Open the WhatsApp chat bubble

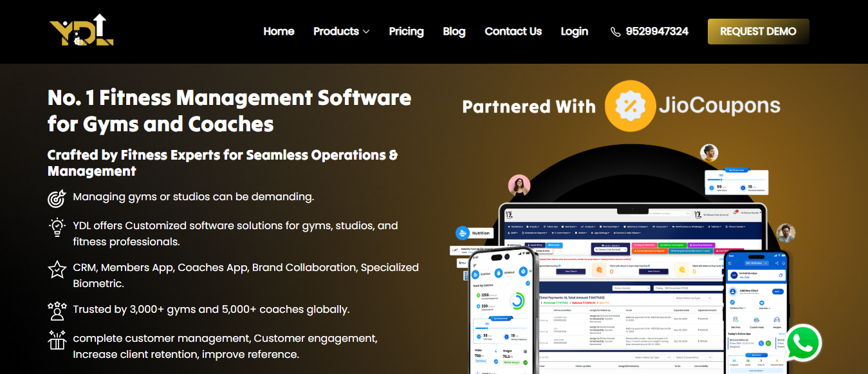(803, 342)
